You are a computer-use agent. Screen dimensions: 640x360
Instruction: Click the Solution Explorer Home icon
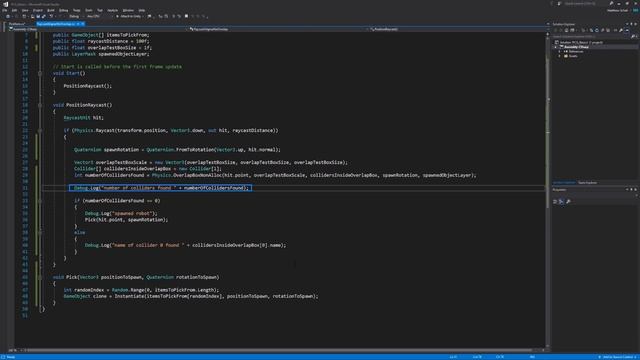567,30
